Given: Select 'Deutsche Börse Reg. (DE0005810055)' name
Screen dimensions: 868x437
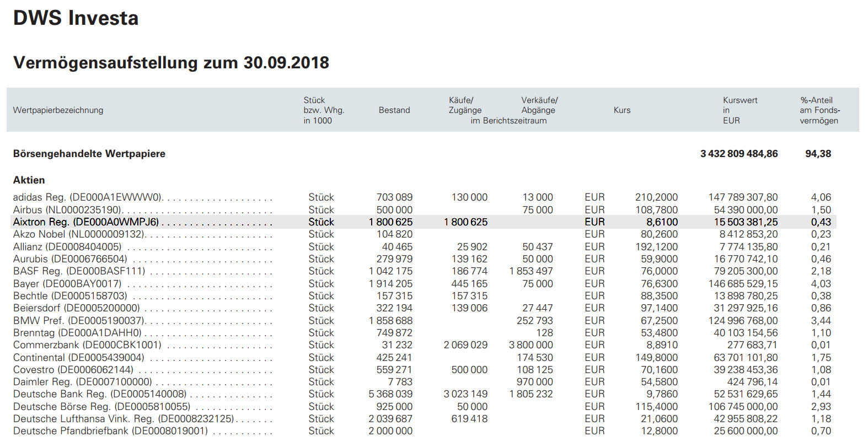Looking at the screenshot, I should 101,407.
